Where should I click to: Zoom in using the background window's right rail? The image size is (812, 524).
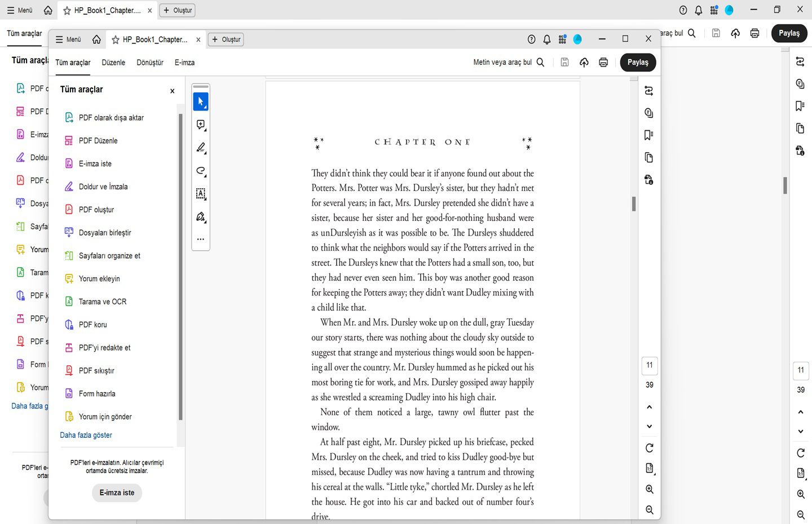click(x=801, y=494)
